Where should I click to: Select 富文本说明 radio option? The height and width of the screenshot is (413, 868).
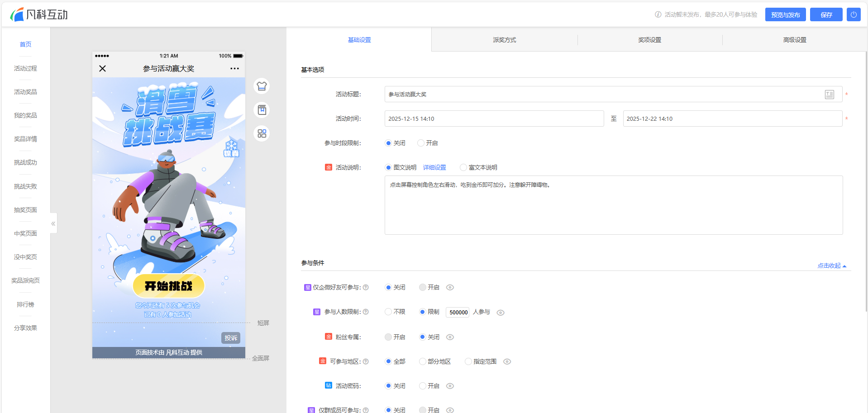(x=463, y=167)
